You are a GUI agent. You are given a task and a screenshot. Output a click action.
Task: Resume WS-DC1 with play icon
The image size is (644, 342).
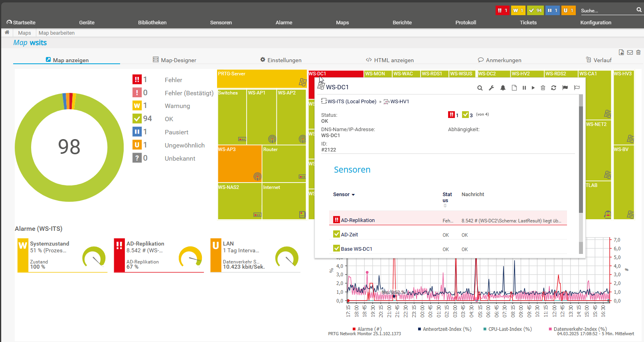[533, 88]
